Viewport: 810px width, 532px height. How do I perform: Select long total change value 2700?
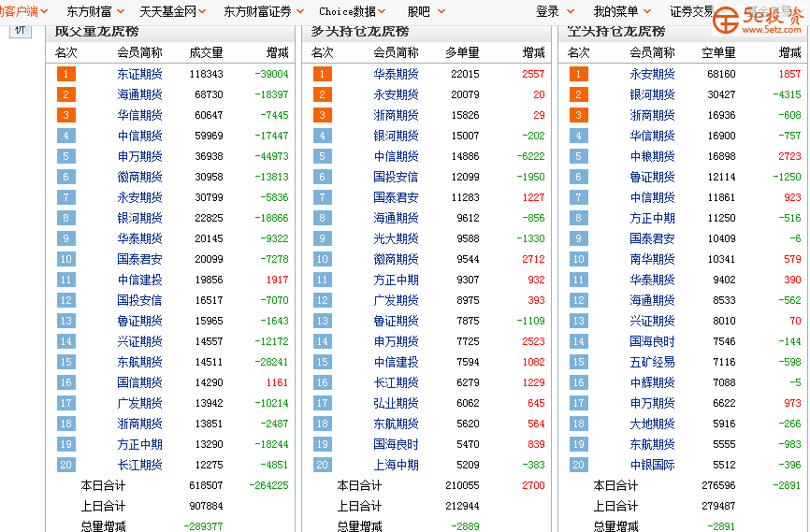[533, 485]
